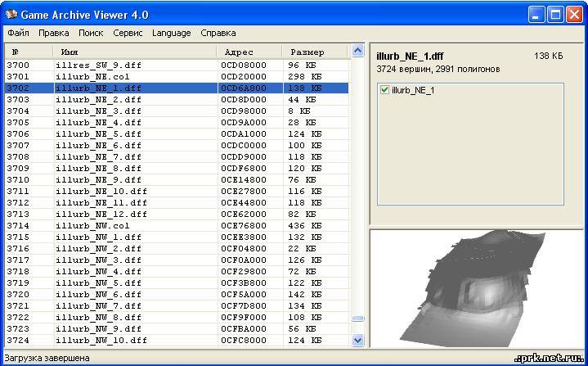The height and width of the screenshot is (366, 588).
Task: Click the scrollbar down arrow
Action: [x=358, y=341]
